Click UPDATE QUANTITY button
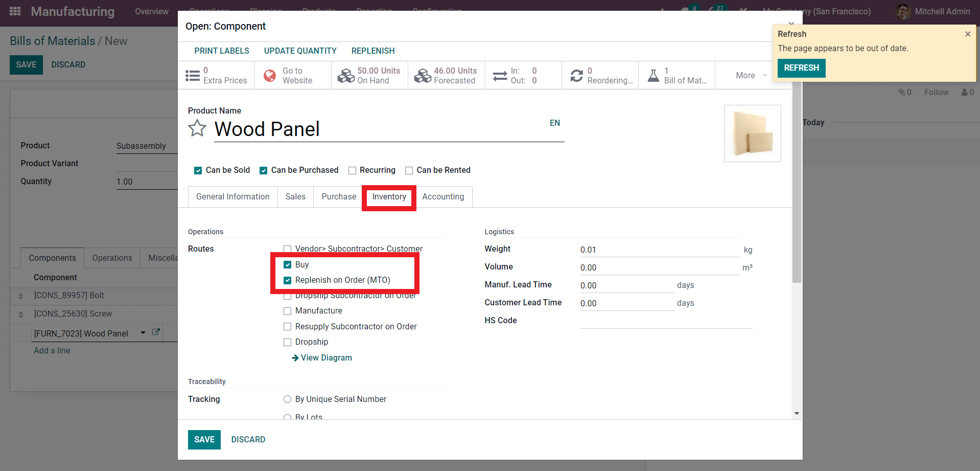Screen dimensions: 980x471 (300, 51)
